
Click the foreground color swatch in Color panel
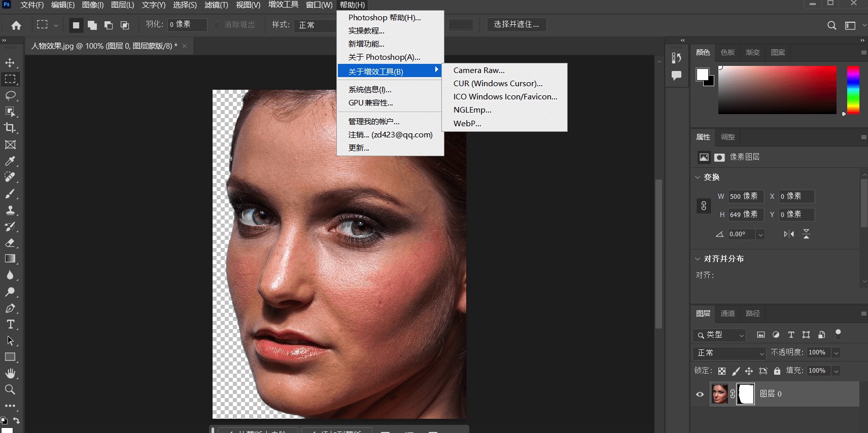click(702, 75)
